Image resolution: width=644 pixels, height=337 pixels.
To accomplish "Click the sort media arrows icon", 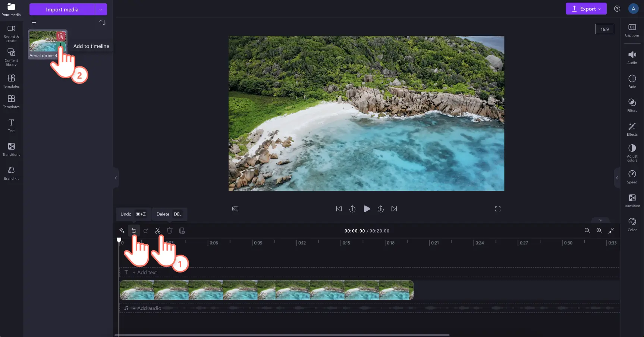I will pos(103,23).
